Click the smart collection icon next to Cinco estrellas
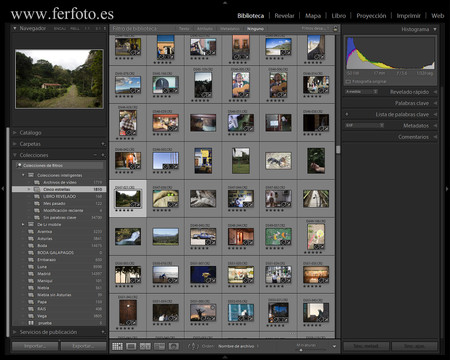The height and width of the screenshot is (360, 450). tap(37, 189)
